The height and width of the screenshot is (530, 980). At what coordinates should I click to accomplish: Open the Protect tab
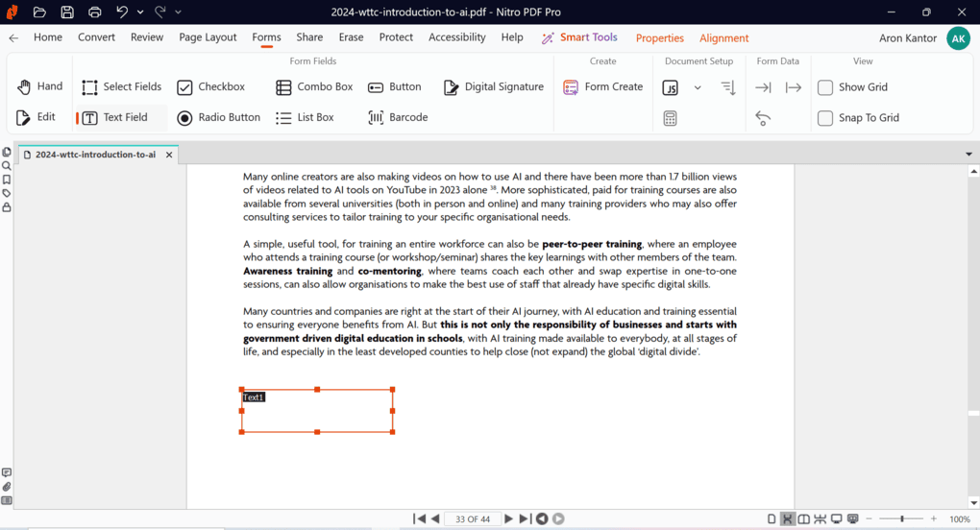(396, 37)
